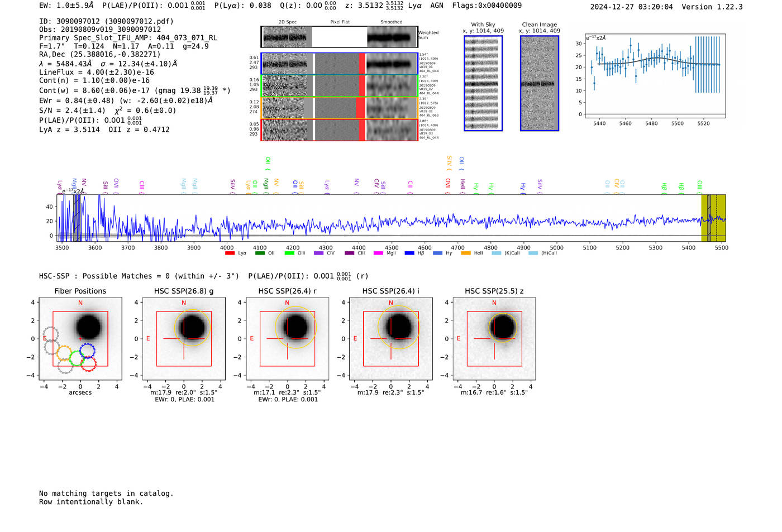Screen dimensions: 782x532
Task: Open the HSC SSP(26.4) r image
Action: pyautogui.click(x=288, y=339)
